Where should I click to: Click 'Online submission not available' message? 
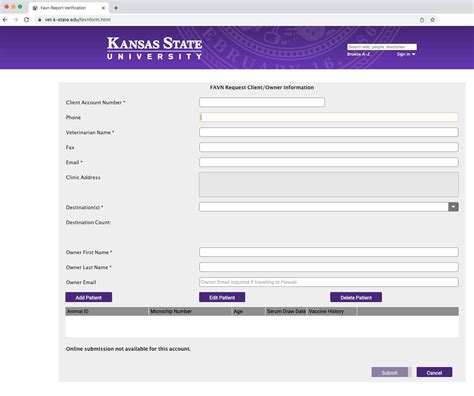[128, 349]
